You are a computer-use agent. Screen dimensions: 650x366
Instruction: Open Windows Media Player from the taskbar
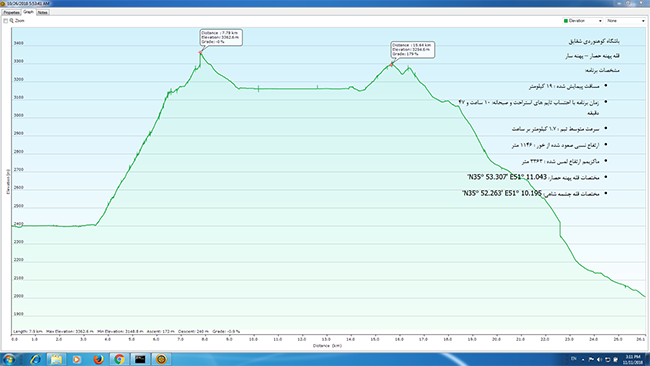(x=77, y=359)
